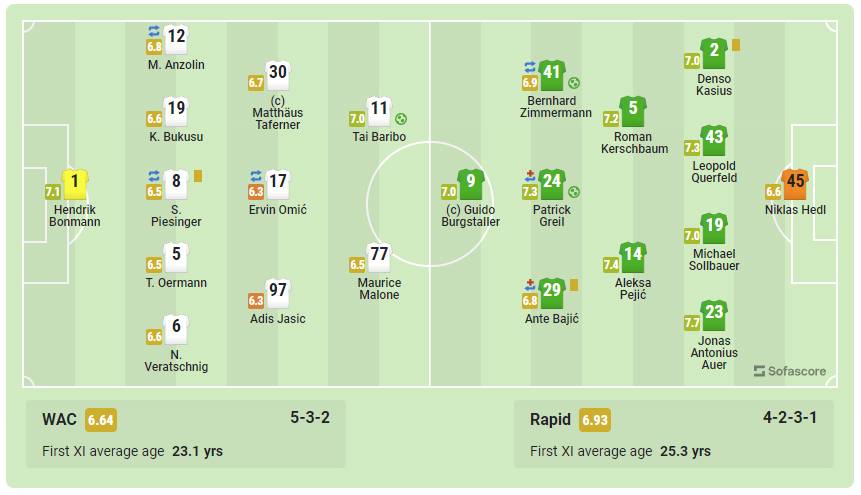Select the Jonas Antonius Auer player name
861x495 pixels.
714,353
